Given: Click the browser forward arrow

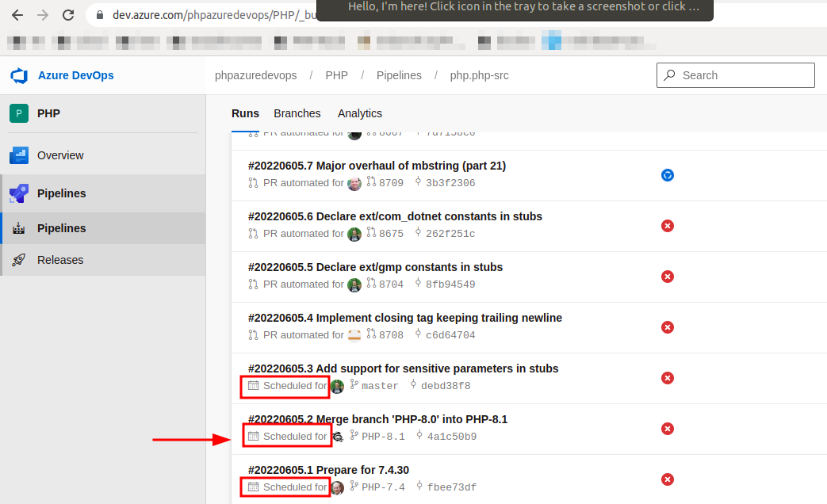Looking at the screenshot, I should click(43, 15).
